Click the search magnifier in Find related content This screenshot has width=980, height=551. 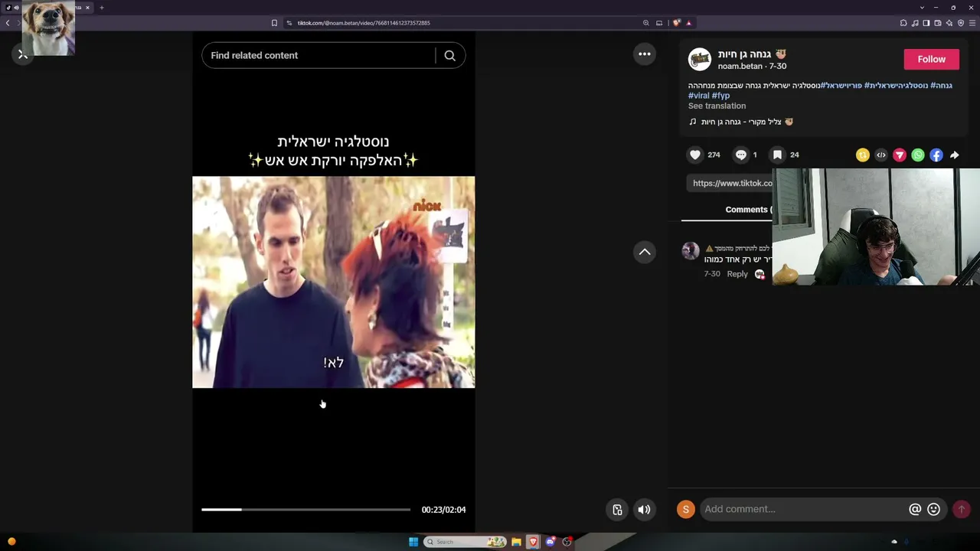pyautogui.click(x=450, y=55)
